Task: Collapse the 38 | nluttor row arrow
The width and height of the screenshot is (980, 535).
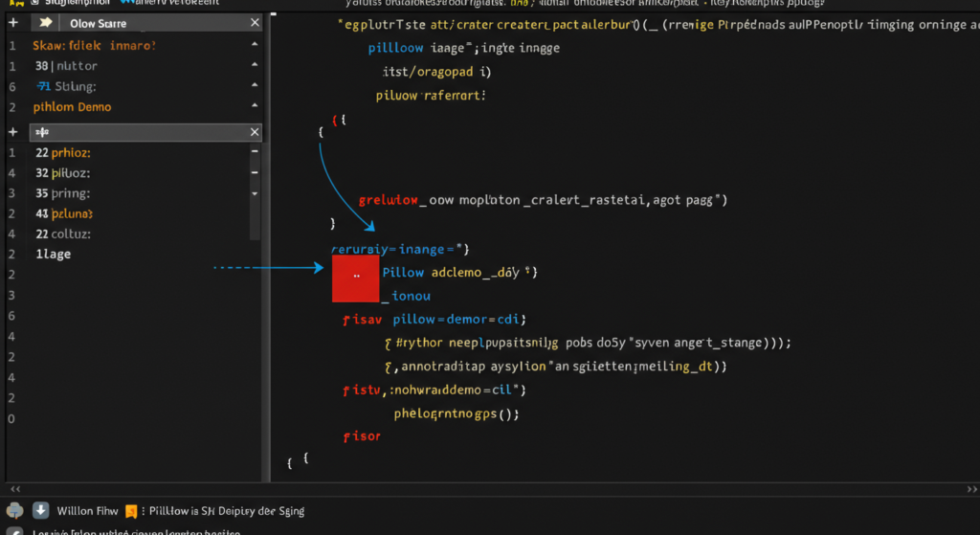Action: coord(255,65)
